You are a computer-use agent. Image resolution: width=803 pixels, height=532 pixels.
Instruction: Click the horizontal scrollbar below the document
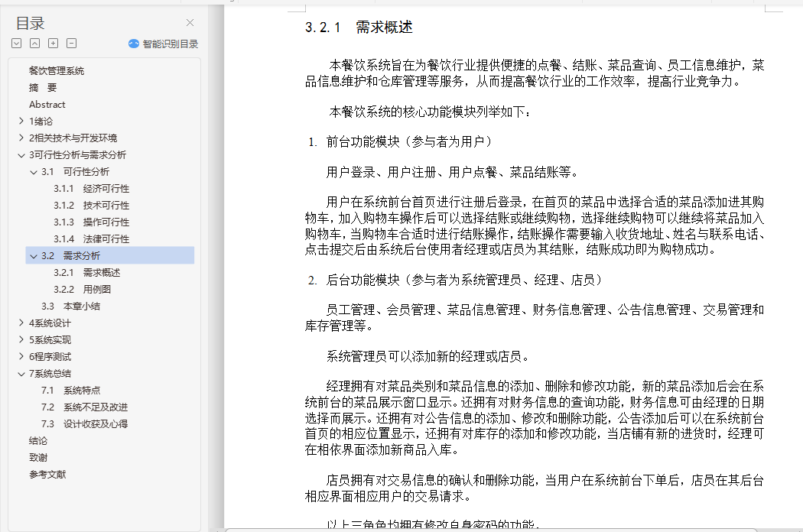pos(491,530)
